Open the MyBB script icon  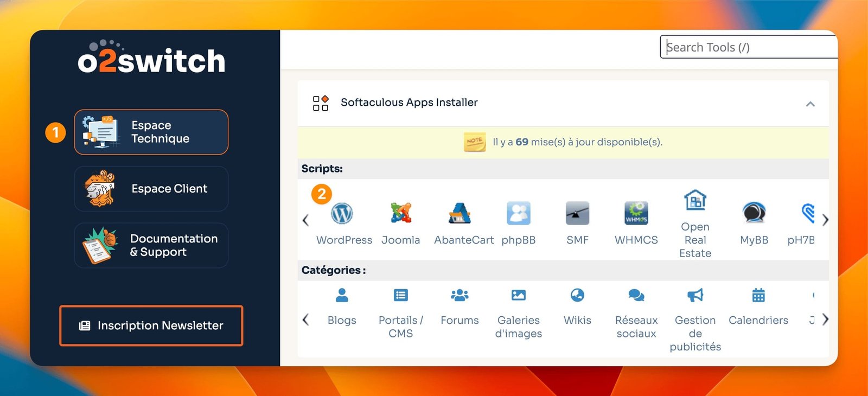[x=754, y=213]
